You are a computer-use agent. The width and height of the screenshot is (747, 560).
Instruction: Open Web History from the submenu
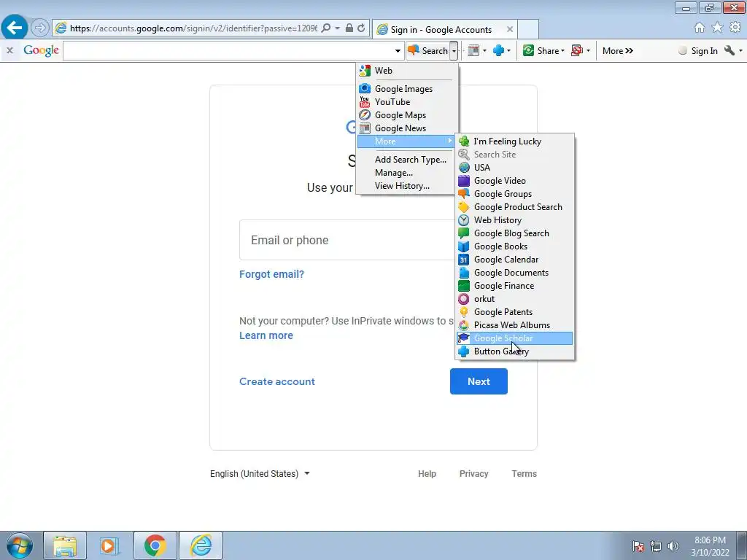pyautogui.click(x=514, y=220)
